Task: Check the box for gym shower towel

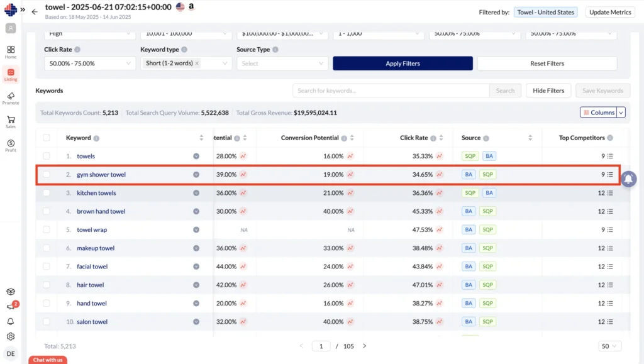Action: pos(47,175)
